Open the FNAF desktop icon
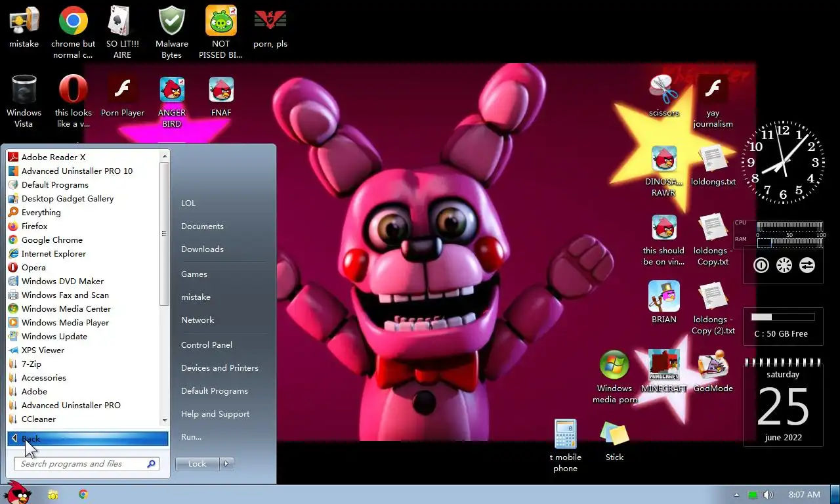This screenshot has height=504, width=840. coord(221,96)
